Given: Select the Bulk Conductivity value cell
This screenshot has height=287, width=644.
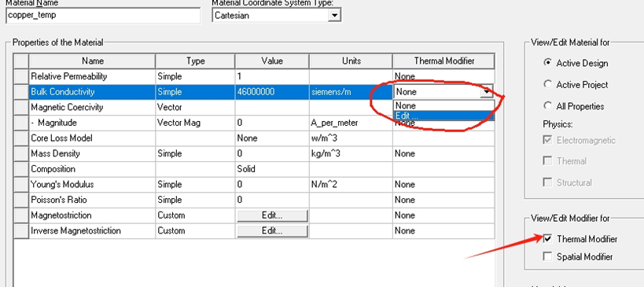Looking at the screenshot, I should pyautogui.click(x=272, y=92).
